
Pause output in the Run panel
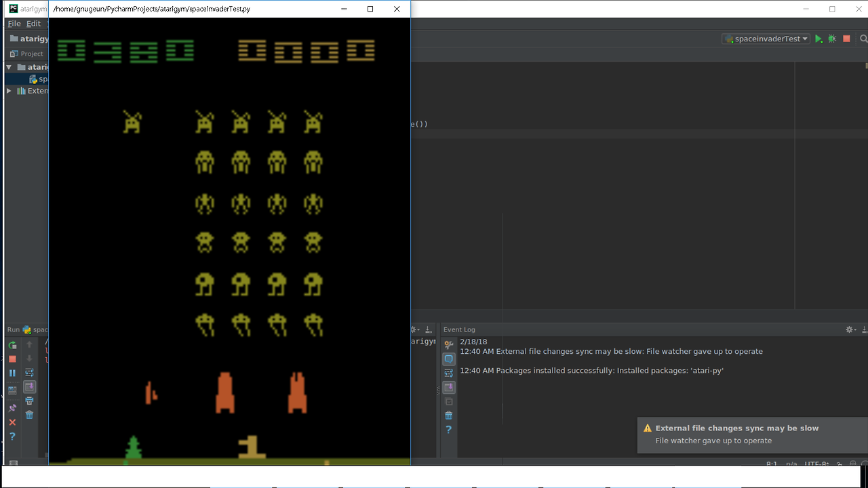tap(12, 373)
